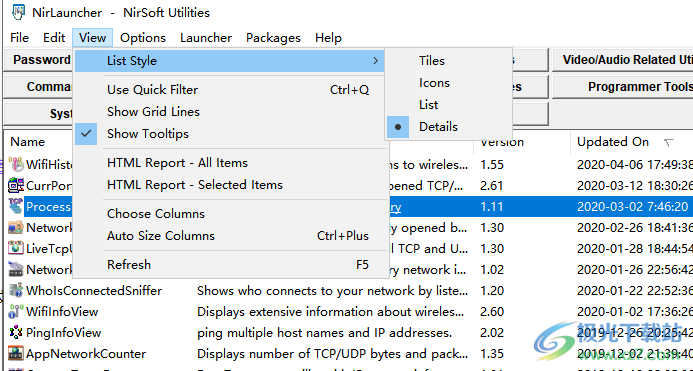Select the AppNetworkCounter row name

(86, 354)
